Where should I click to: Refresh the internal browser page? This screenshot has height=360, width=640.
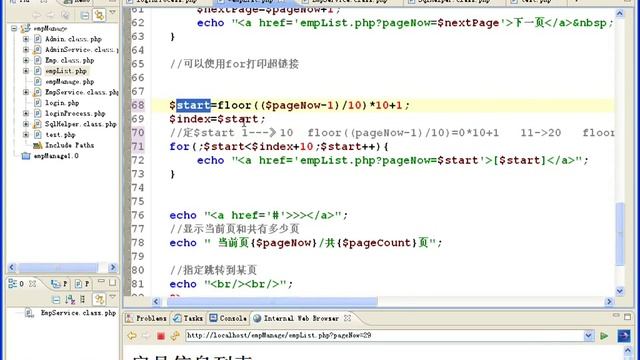(175, 336)
